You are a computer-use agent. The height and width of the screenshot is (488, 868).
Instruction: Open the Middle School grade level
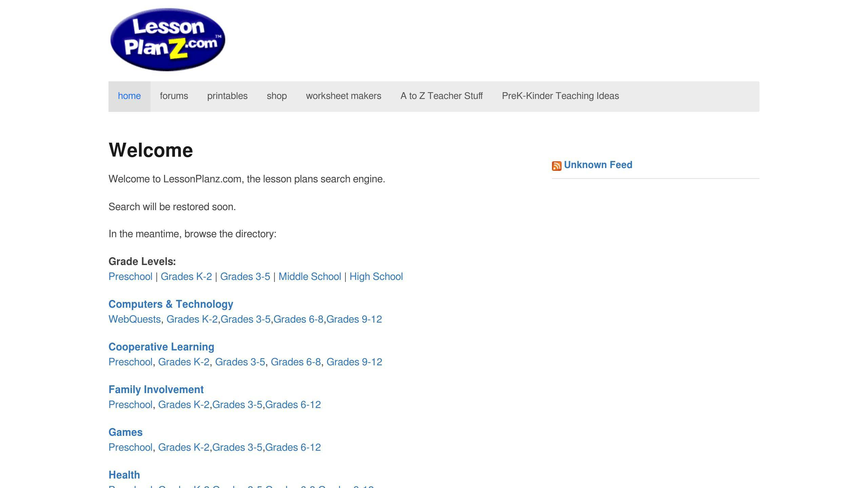click(310, 277)
